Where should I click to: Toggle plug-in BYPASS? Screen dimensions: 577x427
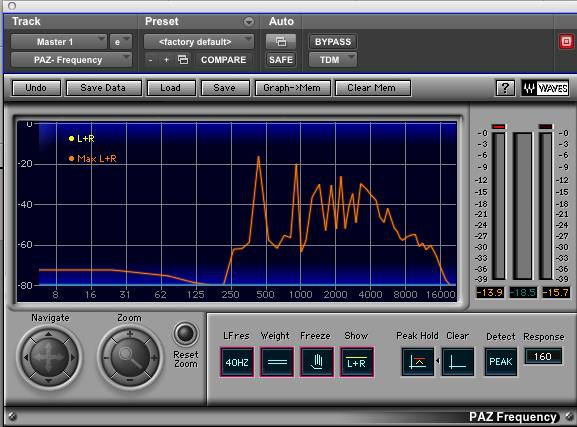tap(333, 42)
